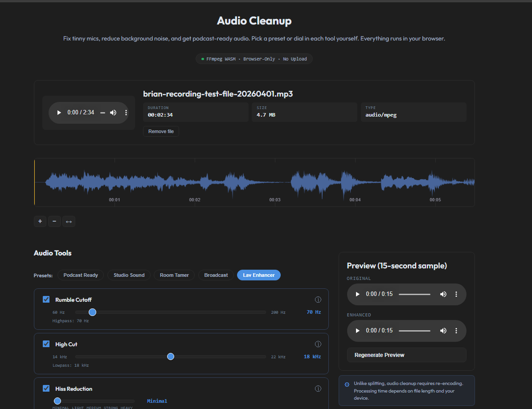
Task: Click the 4.7 MB size value
Action: tap(266, 115)
